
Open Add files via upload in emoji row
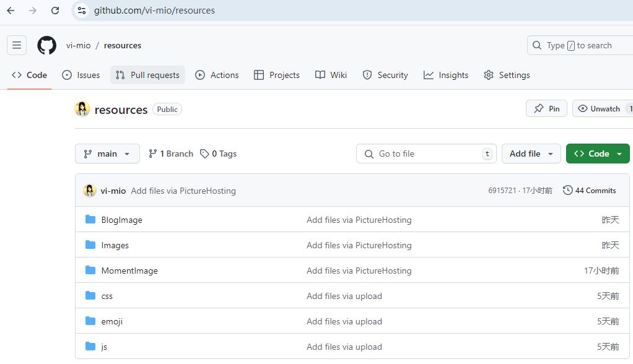pyautogui.click(x=344, y=322)
